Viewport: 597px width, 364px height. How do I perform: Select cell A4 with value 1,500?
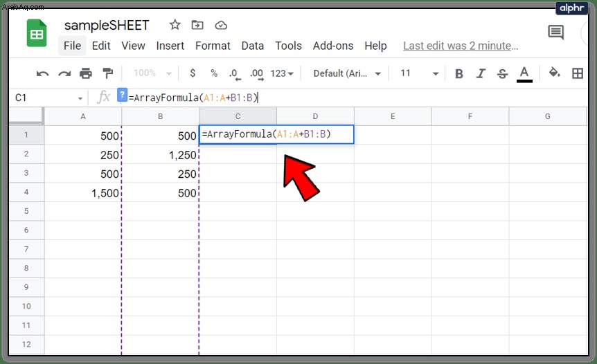83,192
